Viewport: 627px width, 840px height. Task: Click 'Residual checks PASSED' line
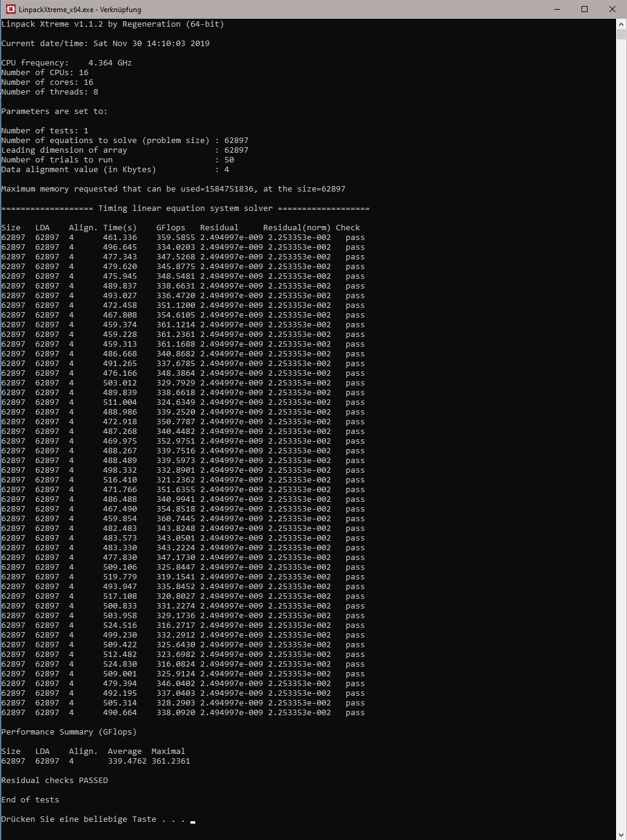[55, 781]
